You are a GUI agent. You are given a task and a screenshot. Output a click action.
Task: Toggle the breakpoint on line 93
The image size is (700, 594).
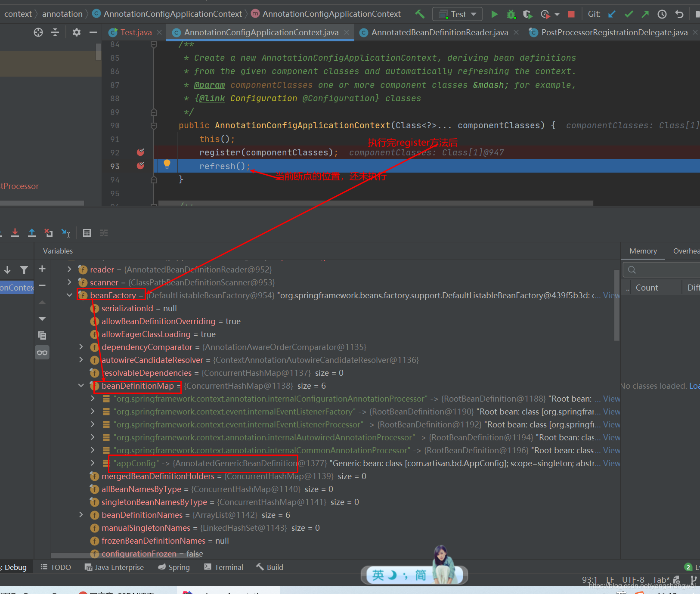point(140,166)
